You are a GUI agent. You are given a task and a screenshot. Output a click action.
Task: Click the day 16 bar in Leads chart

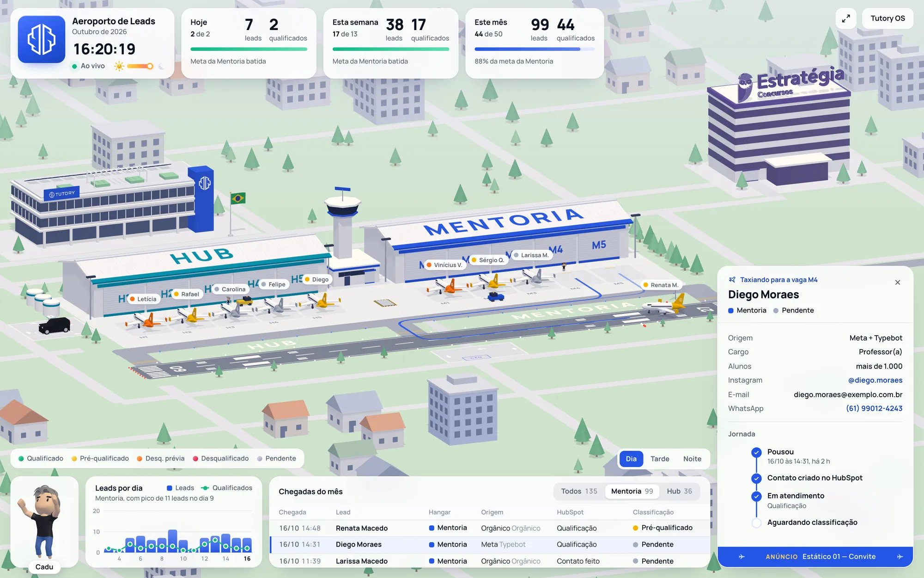[x=247, y=545]
